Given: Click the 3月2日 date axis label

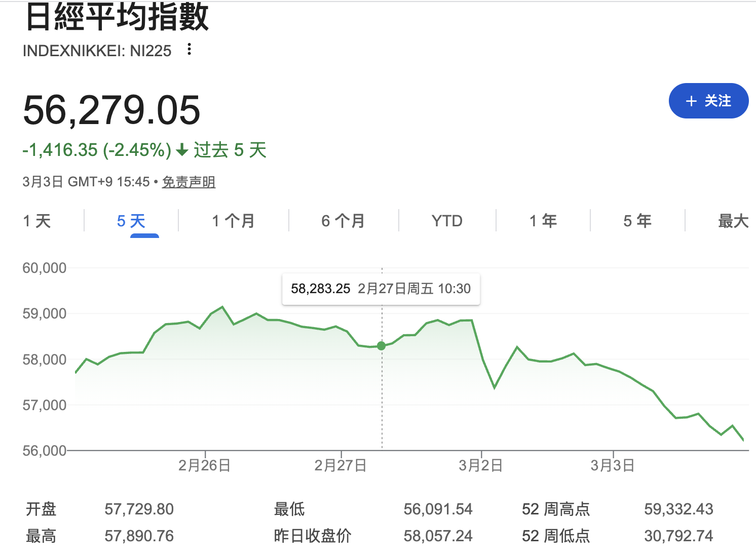Looking at the screenshot, I should [480, 465].
